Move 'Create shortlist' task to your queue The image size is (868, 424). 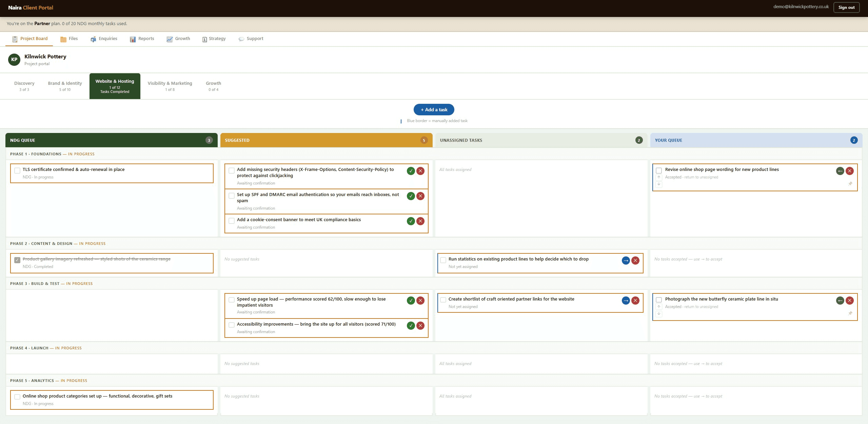click(626, 301)
